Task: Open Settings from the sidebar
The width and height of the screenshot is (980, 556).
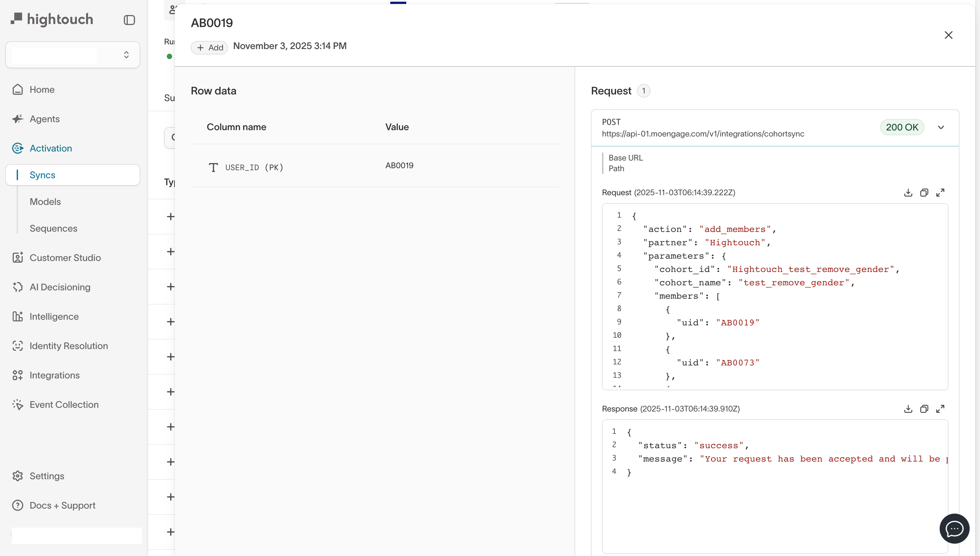Action: pyautogui.click(x=47, y=476)
